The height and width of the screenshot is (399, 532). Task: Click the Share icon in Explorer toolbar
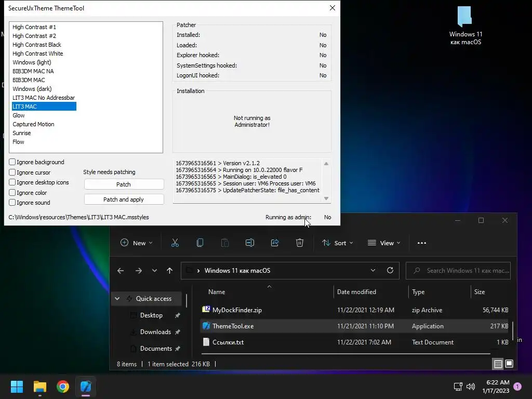click(275, 243)
